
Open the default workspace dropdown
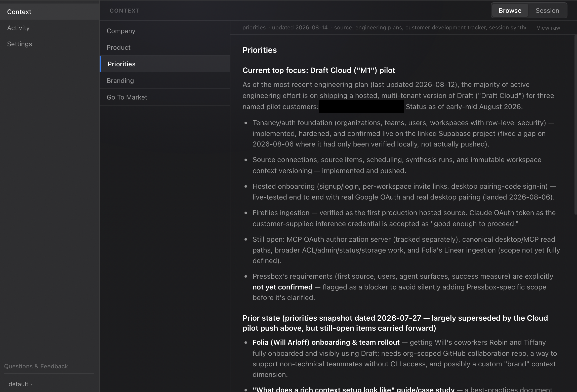pyautogui.click(x=20, y=384)
